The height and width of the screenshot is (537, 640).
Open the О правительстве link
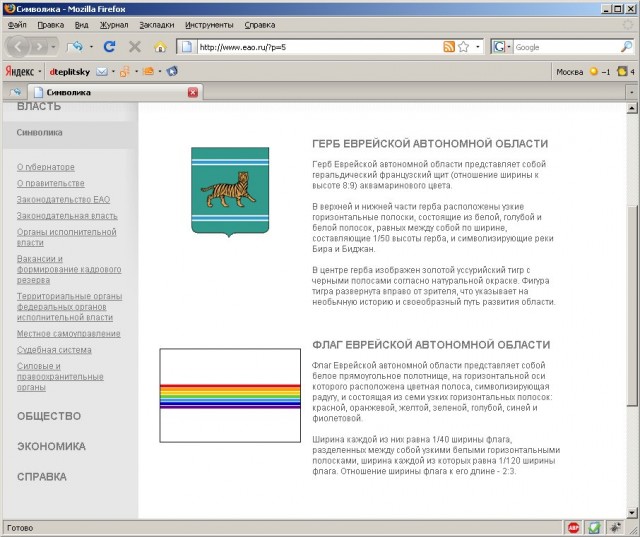[x=51, y=184]
